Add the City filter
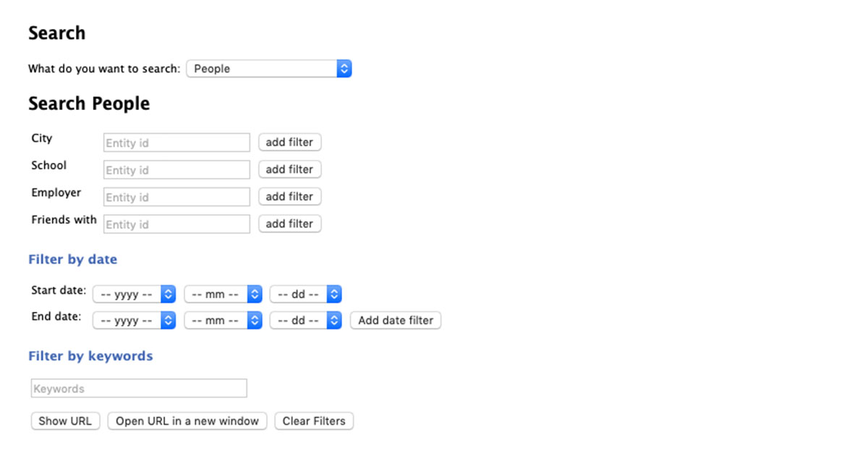 click(x=289, y=143)
